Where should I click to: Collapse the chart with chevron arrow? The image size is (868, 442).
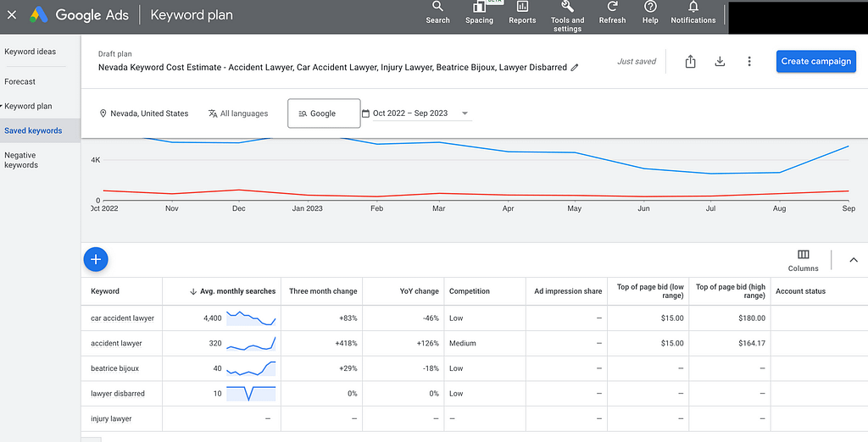point(853,259)
